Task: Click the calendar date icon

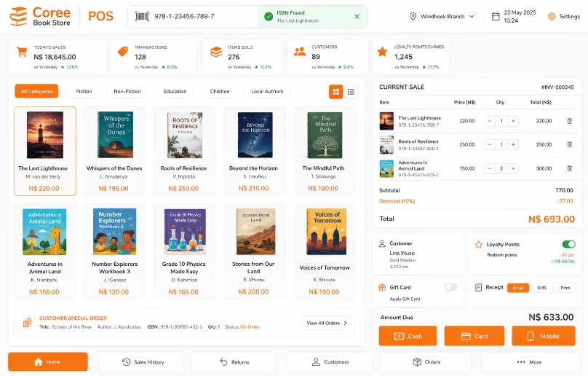Action: [496, 17]
